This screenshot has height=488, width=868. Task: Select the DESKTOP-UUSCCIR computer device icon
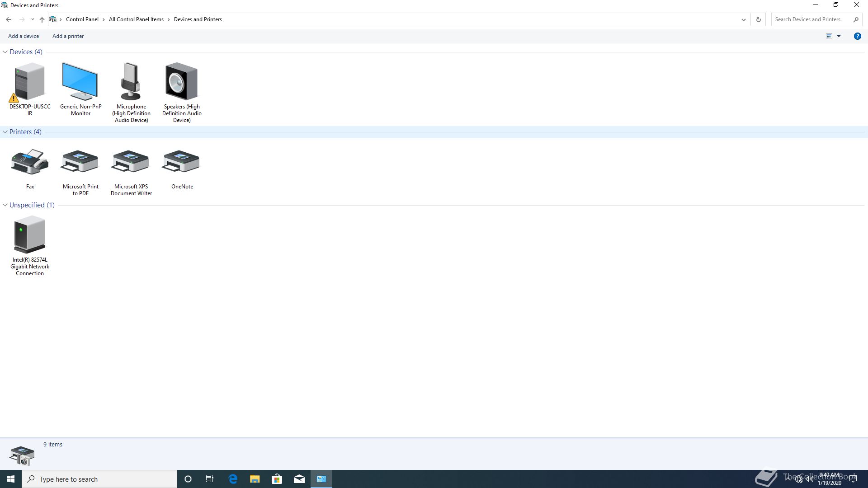point(29,82)
